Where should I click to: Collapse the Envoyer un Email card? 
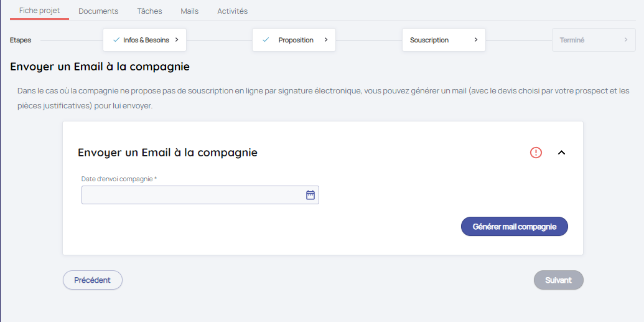coord(561,153)
